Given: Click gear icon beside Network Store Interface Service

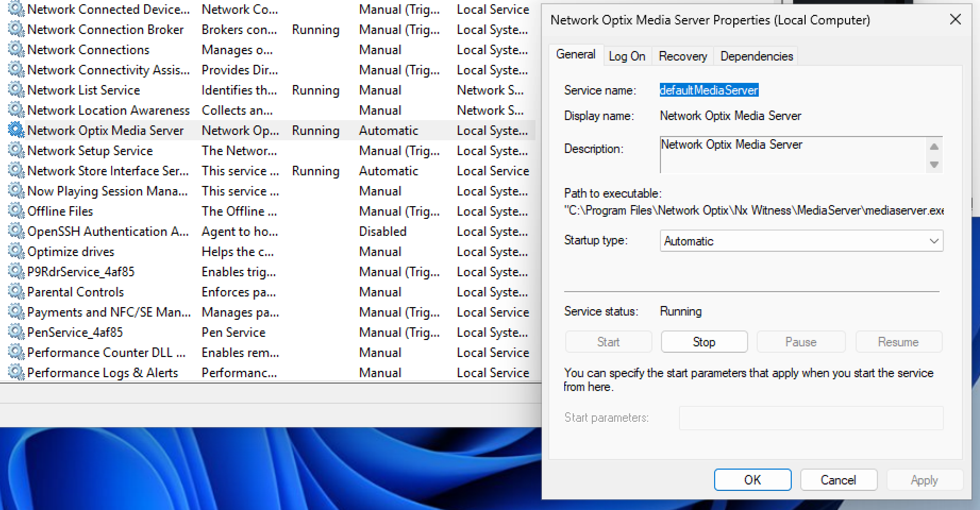Looking at the screenshot, I should [16, 171].
